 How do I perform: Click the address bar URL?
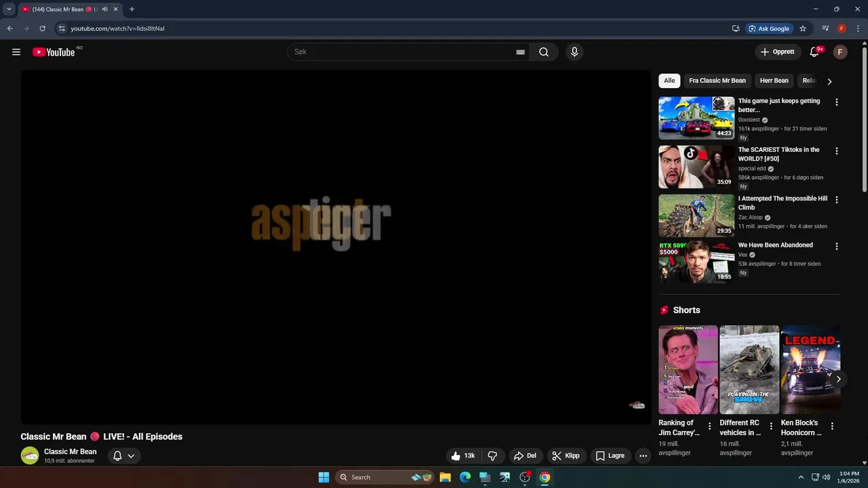pos(117,28)
